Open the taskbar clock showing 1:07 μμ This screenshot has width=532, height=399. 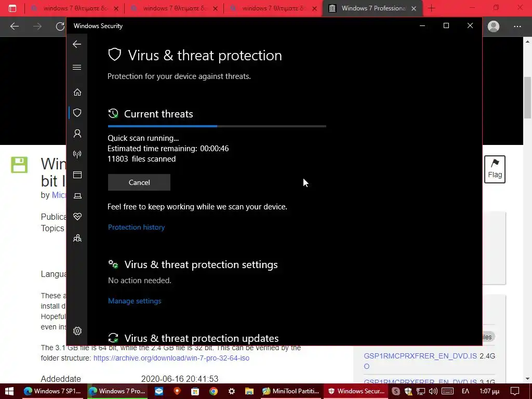coord(489,391)
